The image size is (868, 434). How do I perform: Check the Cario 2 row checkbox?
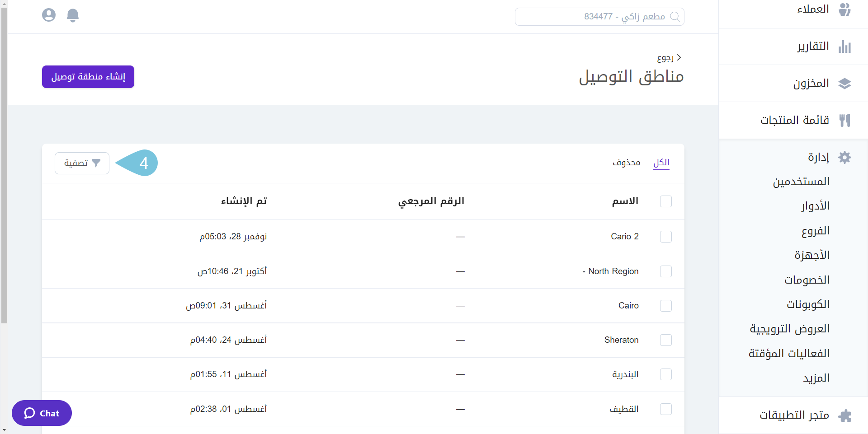coord(665,237)
